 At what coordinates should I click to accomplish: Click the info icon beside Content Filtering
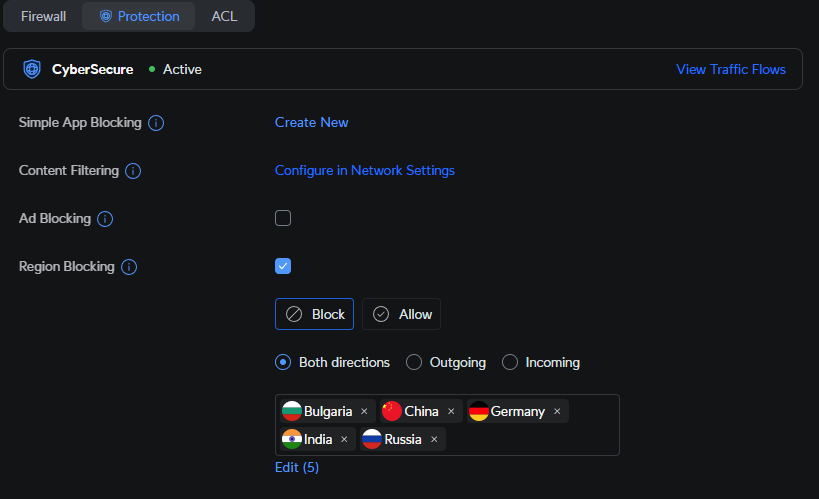(132, 171)
